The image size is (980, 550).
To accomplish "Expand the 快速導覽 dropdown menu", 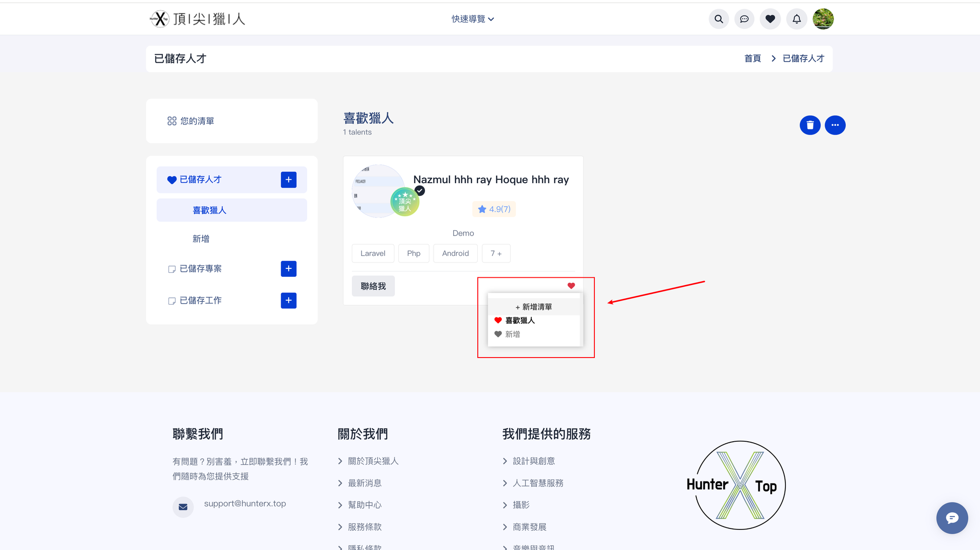I will click(x=472, y=19).
